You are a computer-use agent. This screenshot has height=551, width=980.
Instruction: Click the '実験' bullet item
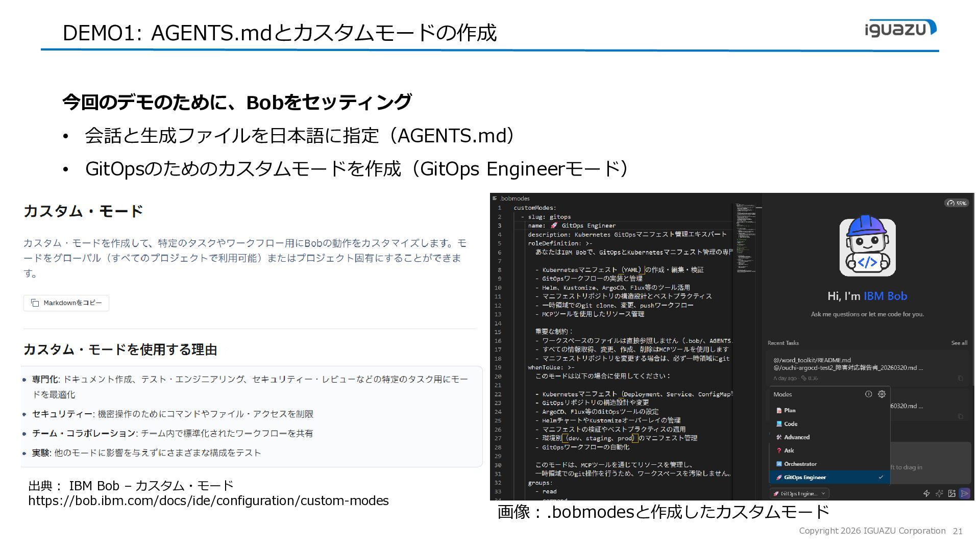tap(146, 453)
